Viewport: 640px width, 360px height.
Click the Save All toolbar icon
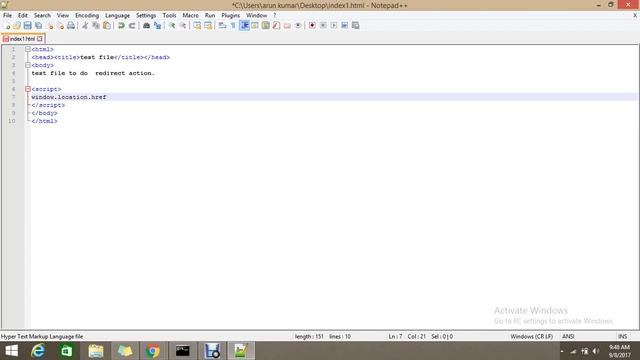coord(38,26)
